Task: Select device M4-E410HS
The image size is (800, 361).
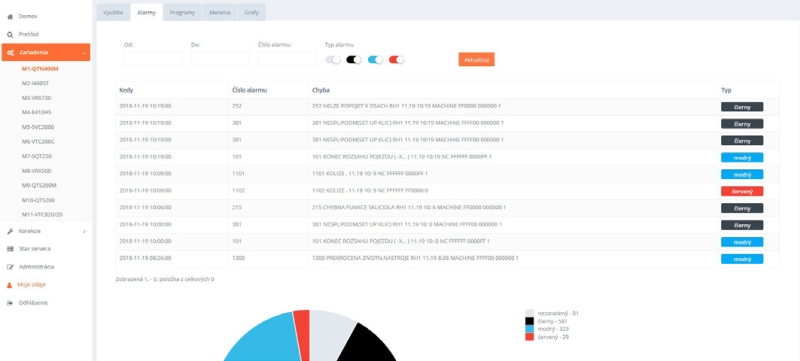Action: 37,112
